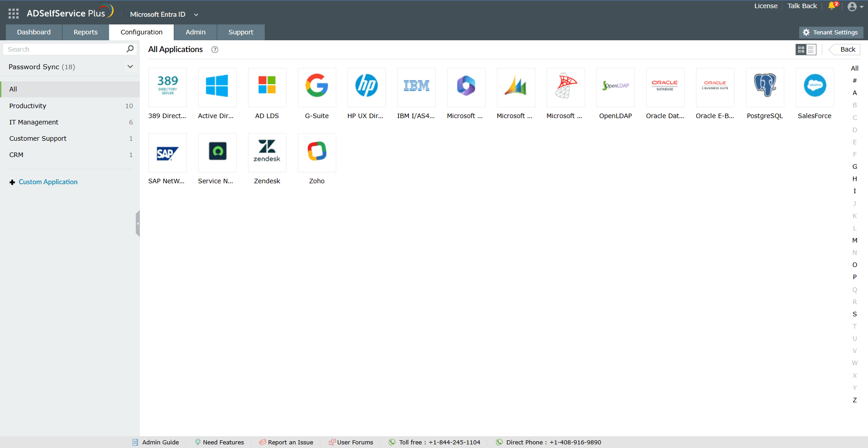Switch to the Support tab
The height and width of the screenshot is (448, 868).
tap(241, 32)
